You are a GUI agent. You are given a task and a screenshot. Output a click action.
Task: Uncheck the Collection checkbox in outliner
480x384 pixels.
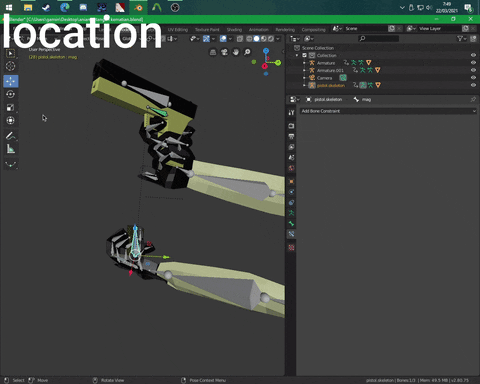[x=304, y=55]
